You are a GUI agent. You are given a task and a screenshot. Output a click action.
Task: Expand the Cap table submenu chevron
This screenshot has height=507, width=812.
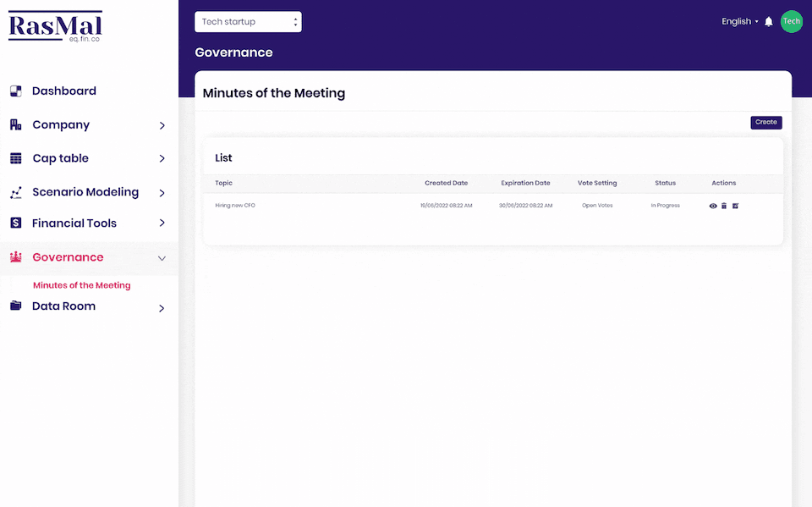[162, 158]
